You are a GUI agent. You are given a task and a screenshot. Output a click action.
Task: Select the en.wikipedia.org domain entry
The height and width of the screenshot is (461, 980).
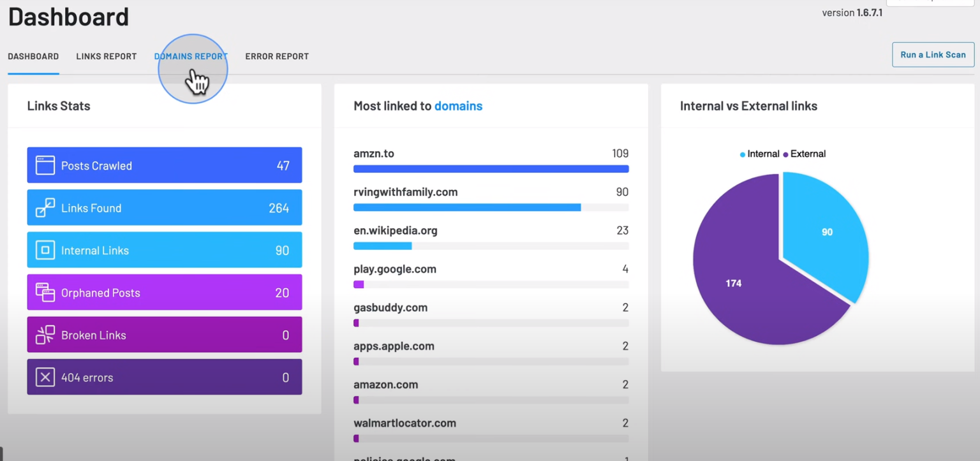[x=396, y=231]
